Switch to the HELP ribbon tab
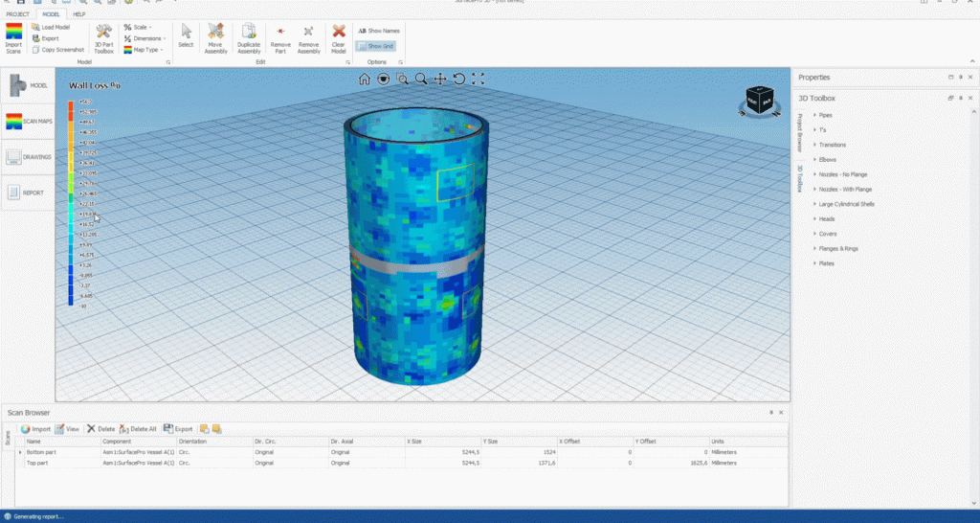The width and height of the screenshot is (980, 523). point(78,15)
